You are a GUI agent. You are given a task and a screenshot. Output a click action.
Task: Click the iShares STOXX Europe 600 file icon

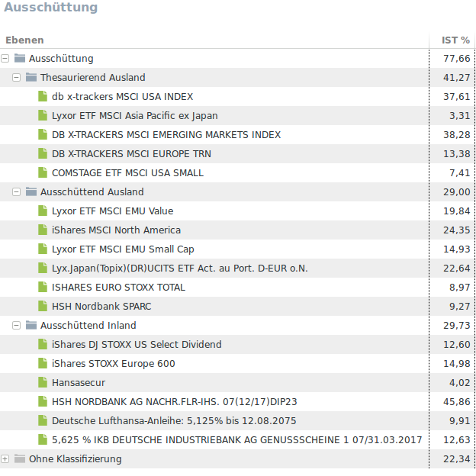point(43,363)
